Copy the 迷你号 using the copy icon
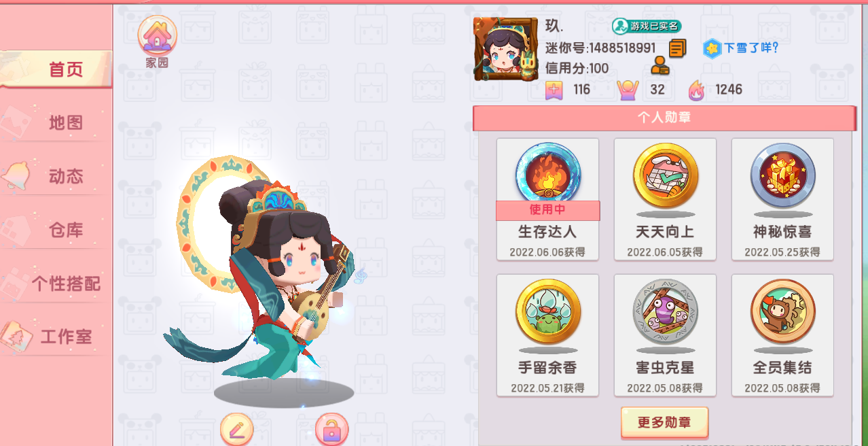The width and height of the screenshot is (868, 446). 677,48
